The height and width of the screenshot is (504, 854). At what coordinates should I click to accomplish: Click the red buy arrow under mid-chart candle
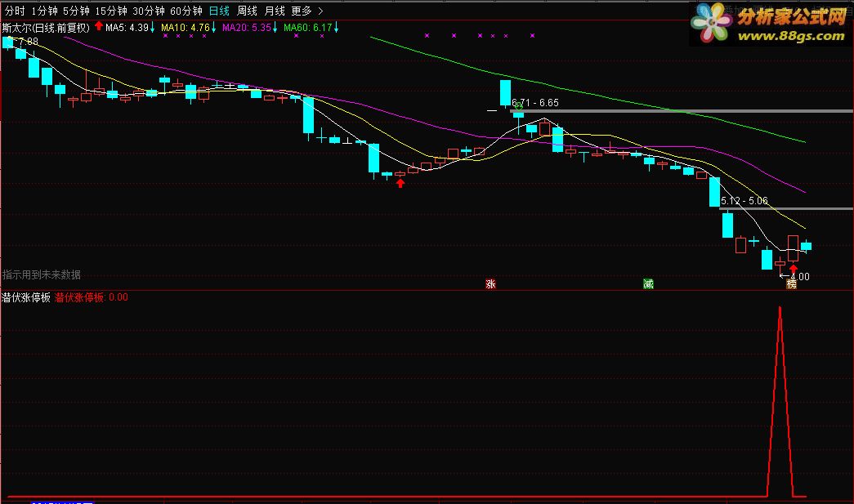tap(400, 183)
